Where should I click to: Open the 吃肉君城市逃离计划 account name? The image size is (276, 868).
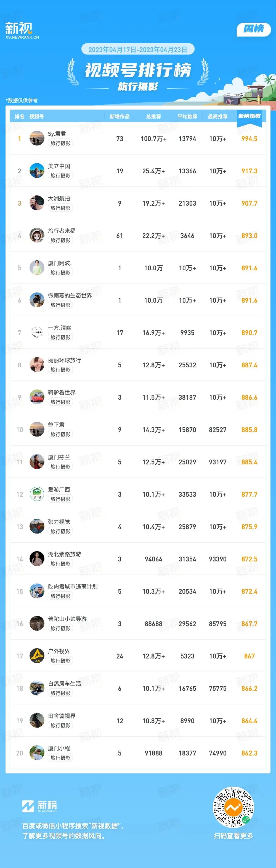73,587
